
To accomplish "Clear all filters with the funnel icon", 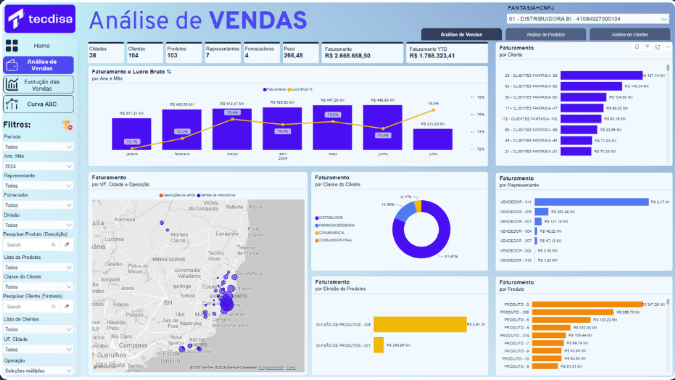I will click(67, 125).
